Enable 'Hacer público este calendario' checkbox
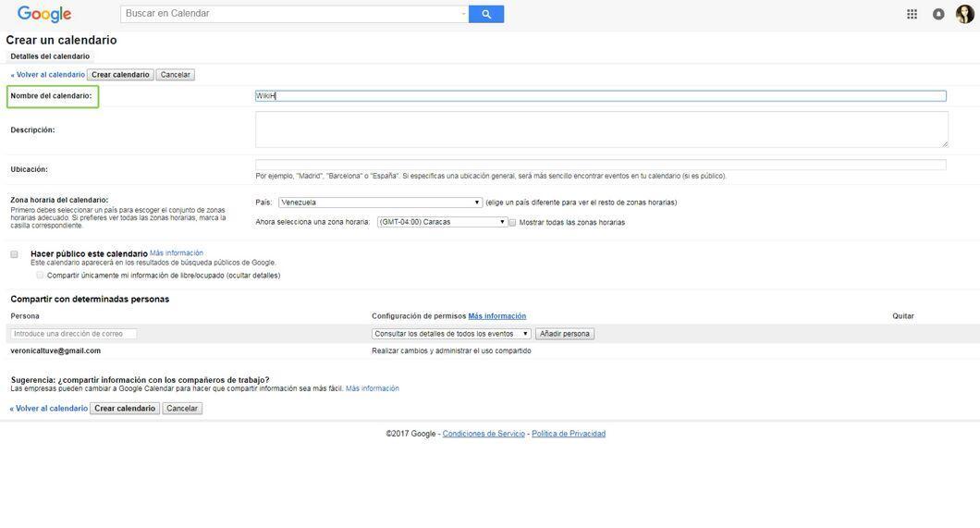980x528 pixels. coord(15,254)
